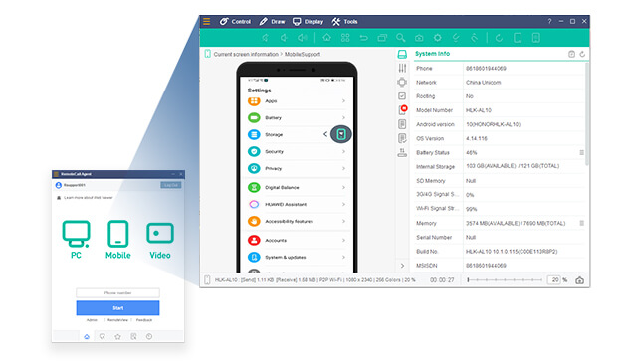Open the recent apps icon in the toolbar
The image size is (625, 364).
(382, 38)
